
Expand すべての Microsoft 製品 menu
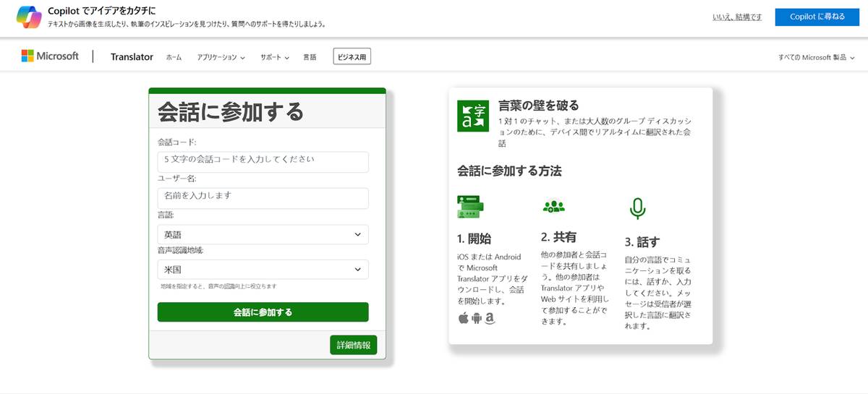816,57
